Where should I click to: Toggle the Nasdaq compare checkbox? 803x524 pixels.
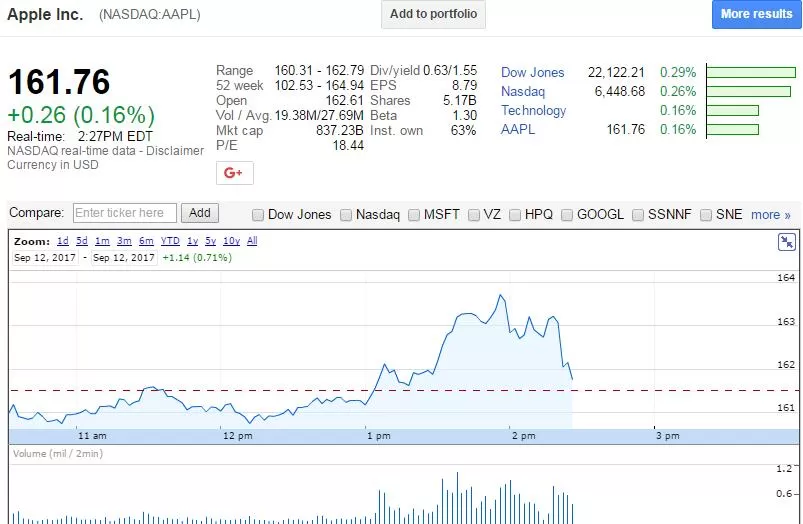pos(346,215)
